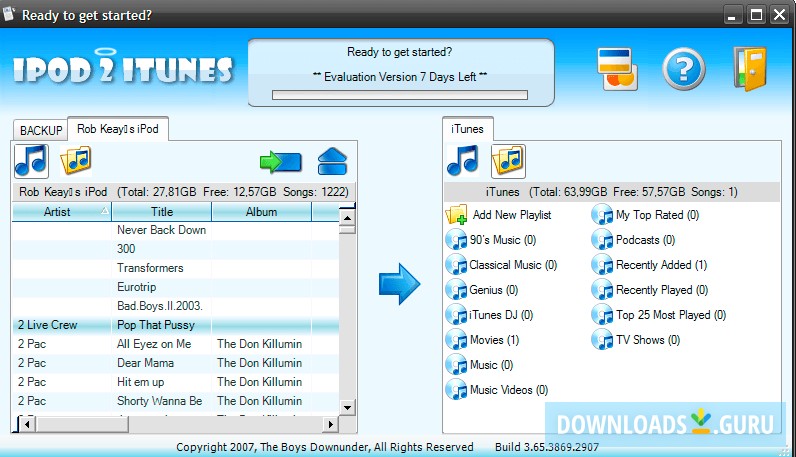
Task: Select the iTunes playlists folder icon
Action: pyautogui.click(x=508, y=161)
